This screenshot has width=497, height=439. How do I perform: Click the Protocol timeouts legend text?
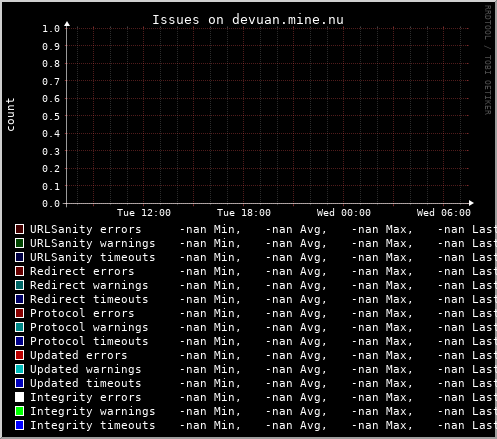(89, 341)
